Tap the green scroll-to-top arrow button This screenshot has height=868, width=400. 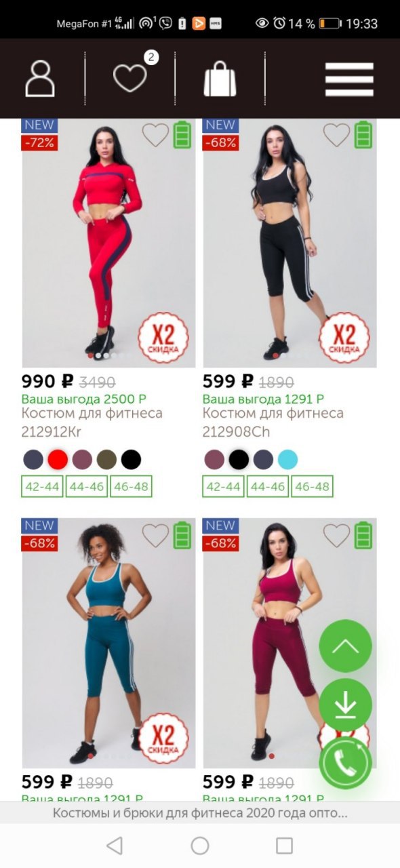[x=346, y=646]
